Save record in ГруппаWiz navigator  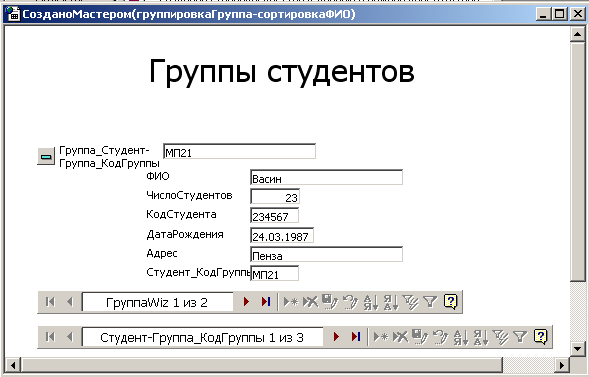(330, 302)
